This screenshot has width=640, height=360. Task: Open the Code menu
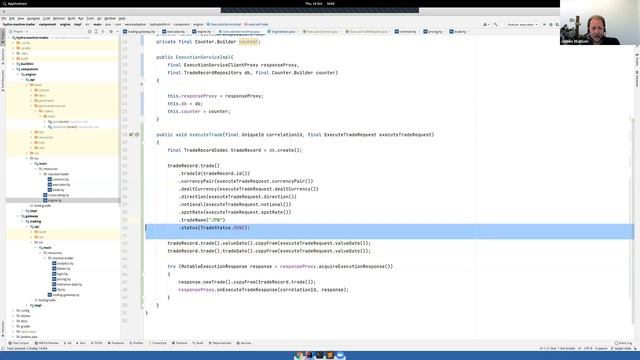(46, 18)
